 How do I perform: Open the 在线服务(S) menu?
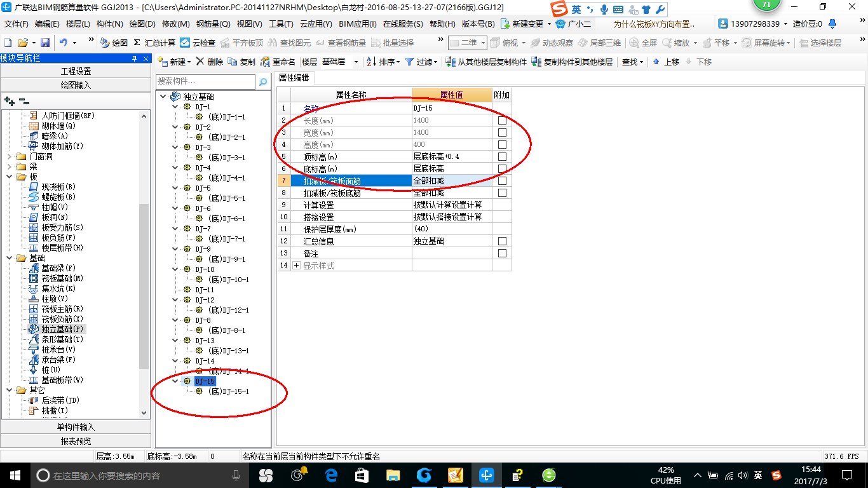click(x=403, y=24)
